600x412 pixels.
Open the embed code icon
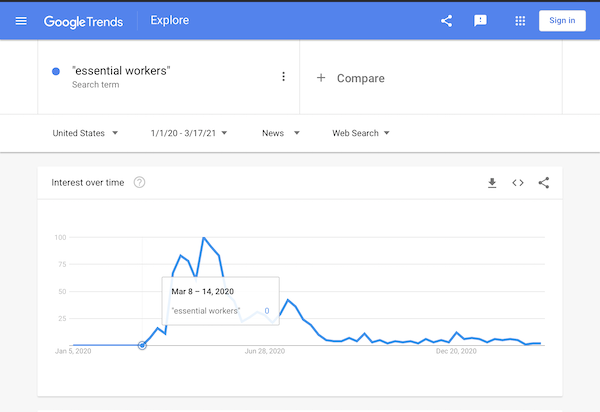[518, 182]
